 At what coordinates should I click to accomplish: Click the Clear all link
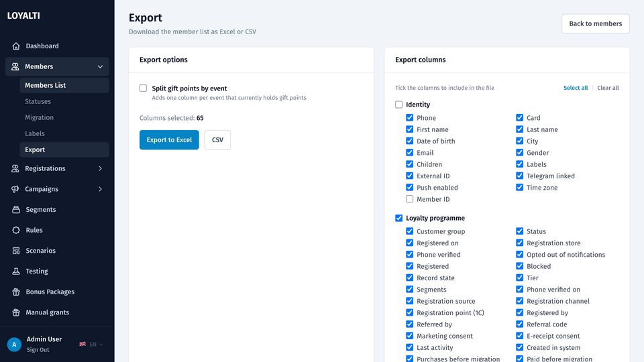click(608, 88)
